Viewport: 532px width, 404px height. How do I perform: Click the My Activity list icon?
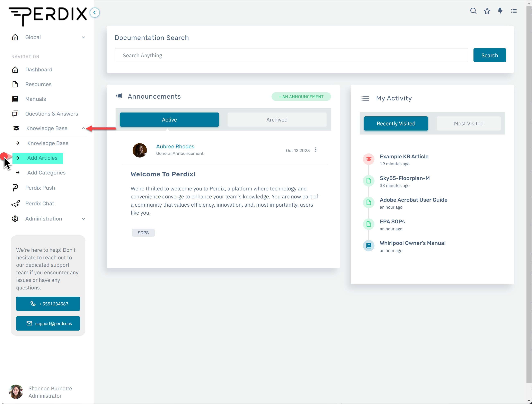pyautogui.click(x=365, y=98)
